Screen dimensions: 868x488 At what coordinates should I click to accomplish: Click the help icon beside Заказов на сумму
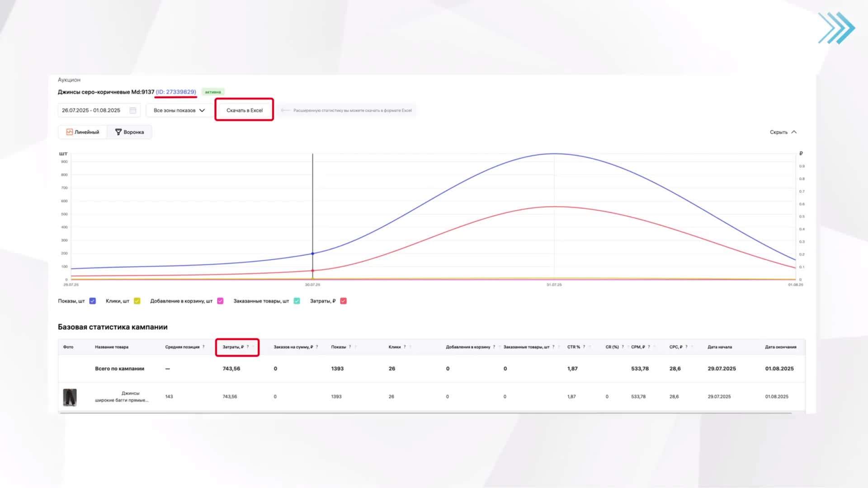click(x=317, y=347)
